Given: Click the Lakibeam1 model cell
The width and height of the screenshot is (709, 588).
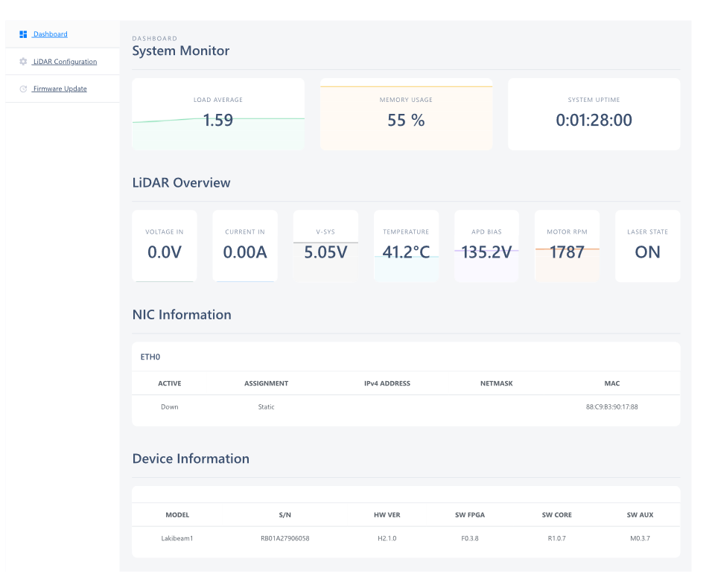Looking at the screenshot, I should coord(177,538).
